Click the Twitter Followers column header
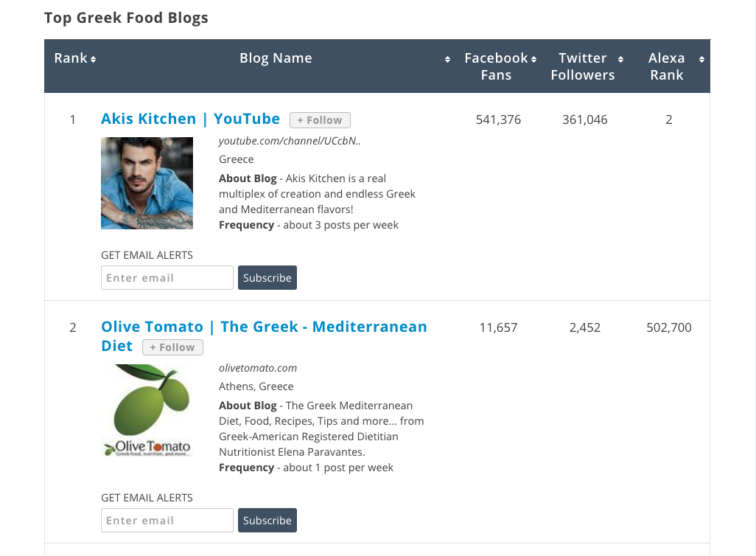756x556 pixels. pyautogui.click(x=582, y=66)
